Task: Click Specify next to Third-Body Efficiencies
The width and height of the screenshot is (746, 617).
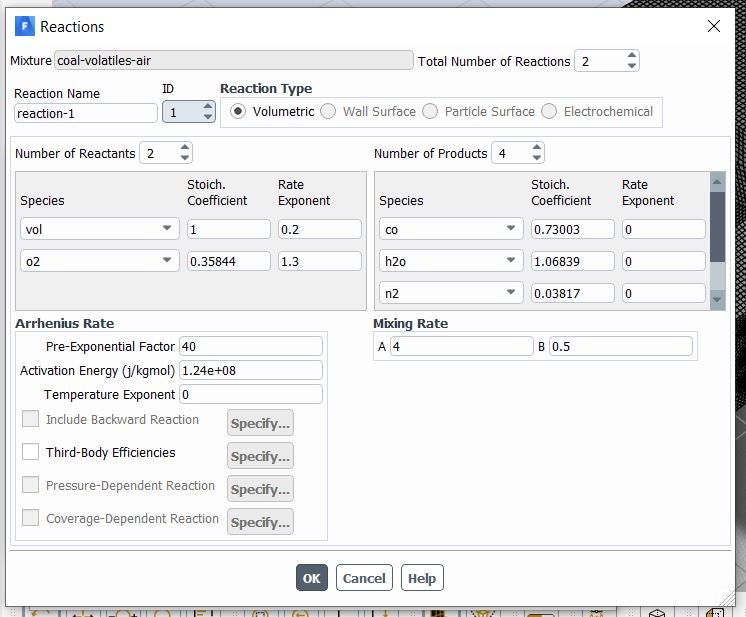Action: (260, 456)
